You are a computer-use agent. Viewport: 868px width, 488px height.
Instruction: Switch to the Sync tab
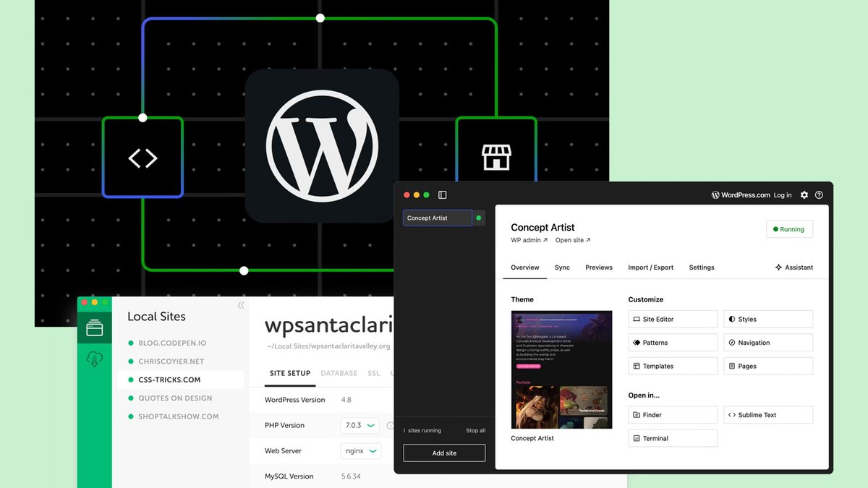pos(562,267)
